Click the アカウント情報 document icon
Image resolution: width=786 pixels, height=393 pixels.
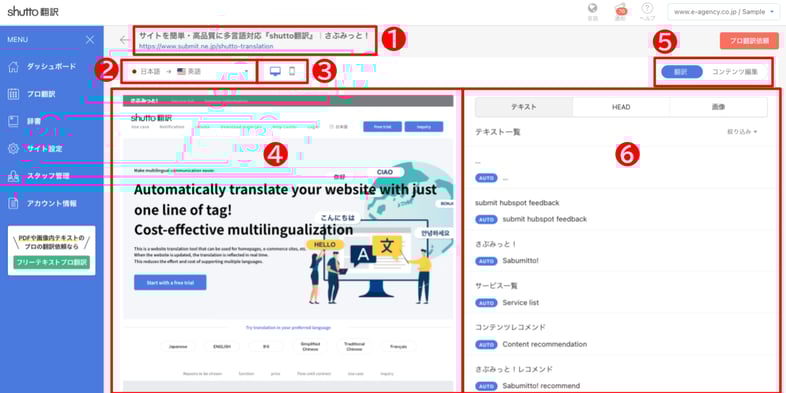[14, 204]
